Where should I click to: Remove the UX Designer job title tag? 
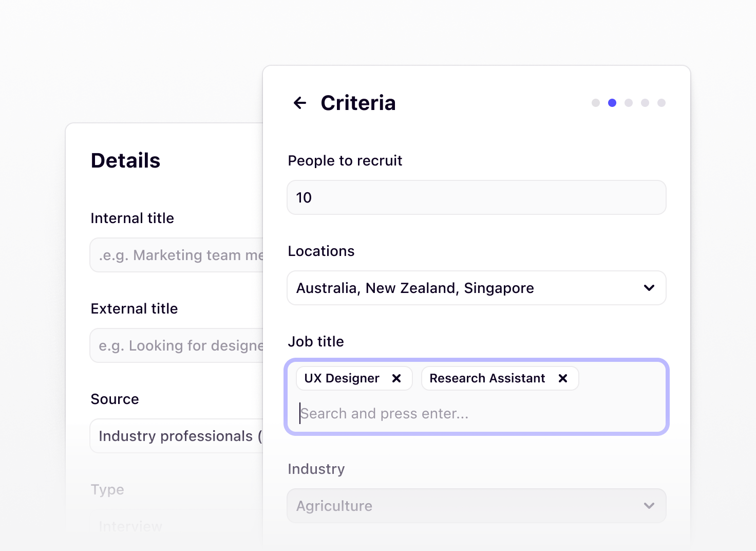[396, 378]
